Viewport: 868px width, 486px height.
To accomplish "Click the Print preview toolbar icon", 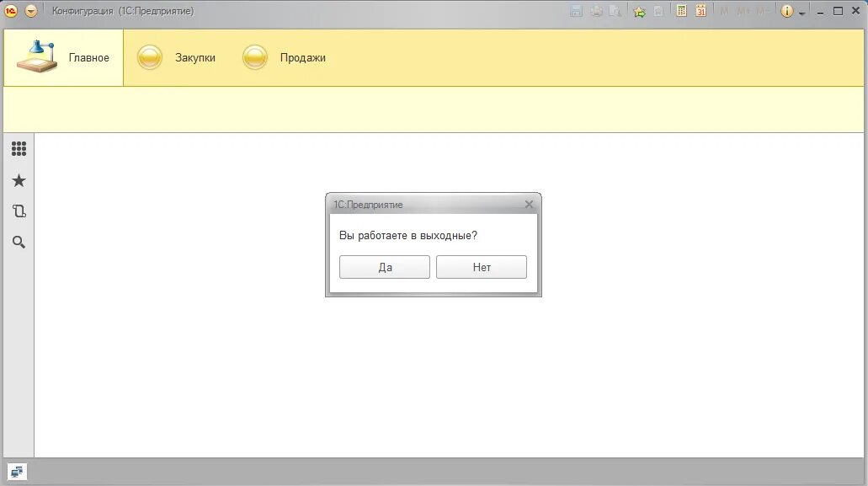I will [615, 11].
